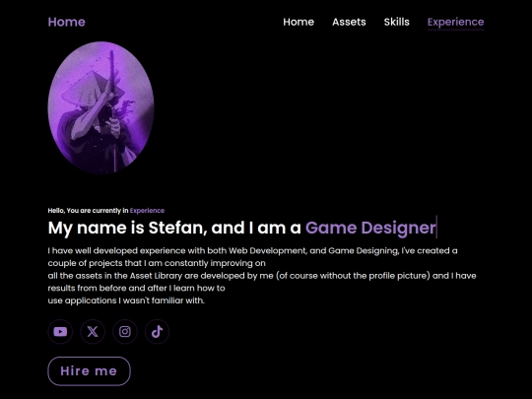
Task: Open the YouTube social icon
Action: pos(60,331)
